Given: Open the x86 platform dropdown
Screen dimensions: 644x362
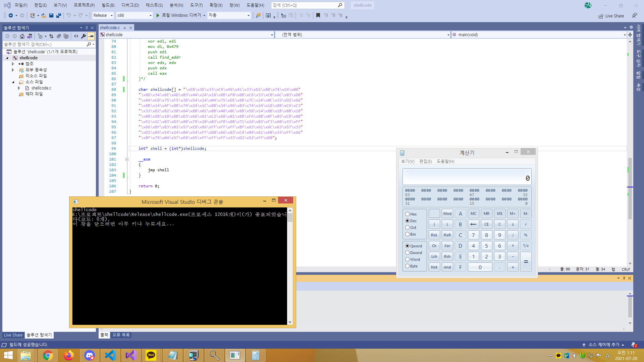Looking at the screenshot, I should click(134, 15).
